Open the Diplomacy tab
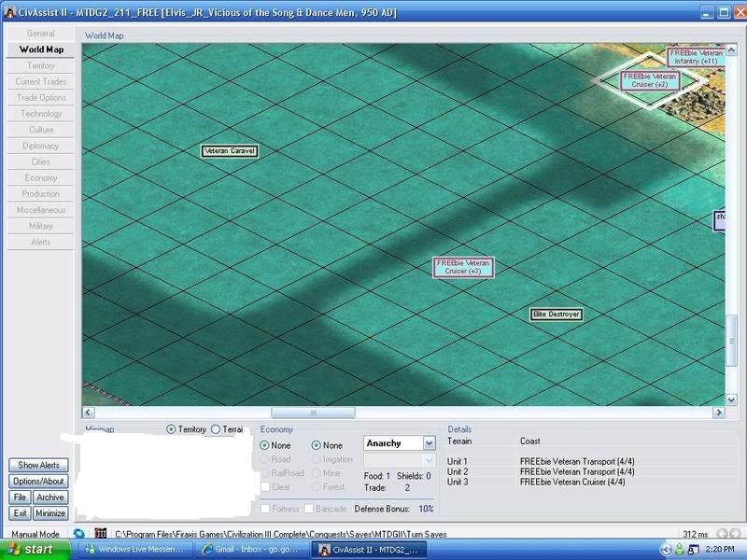The width and height of the screenshot is (747, 560). click(40, 146)
